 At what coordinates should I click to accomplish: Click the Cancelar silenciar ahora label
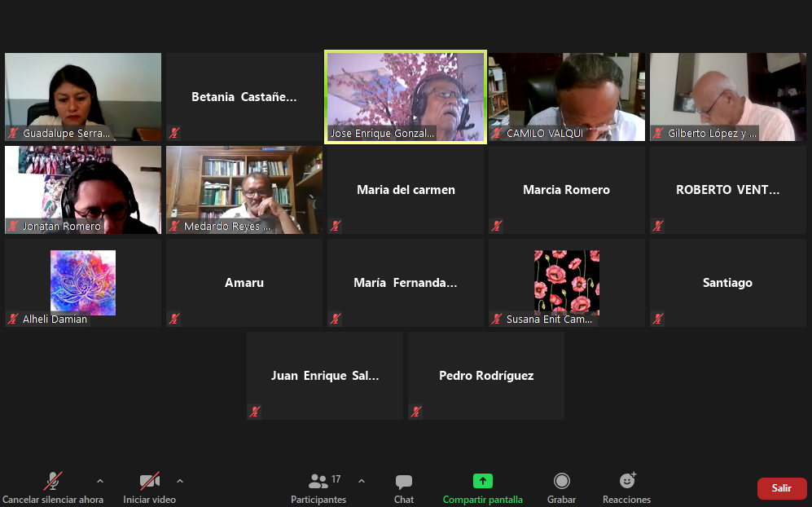pyautogui.click(x=53, y=500)
